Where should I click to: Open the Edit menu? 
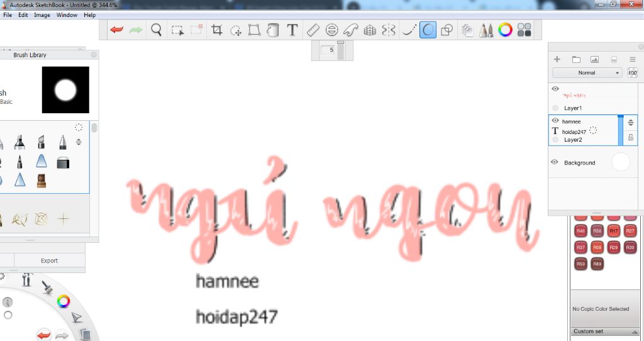pyautogui.click(x=23, y=15)
